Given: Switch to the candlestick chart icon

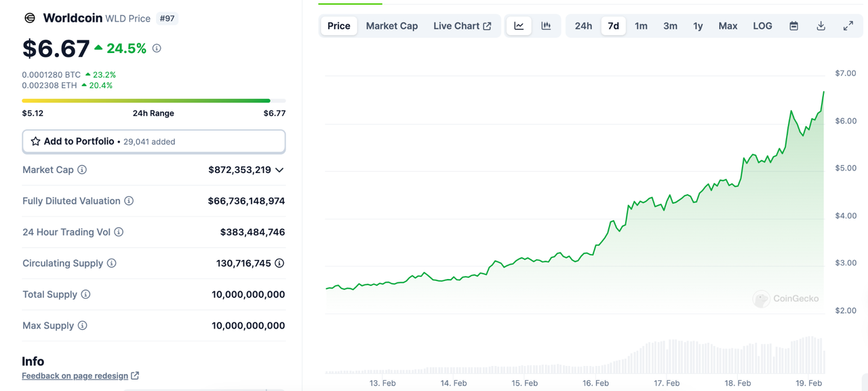Looking at the screenshot, I should pyautogui.click(x=546, y=26).
